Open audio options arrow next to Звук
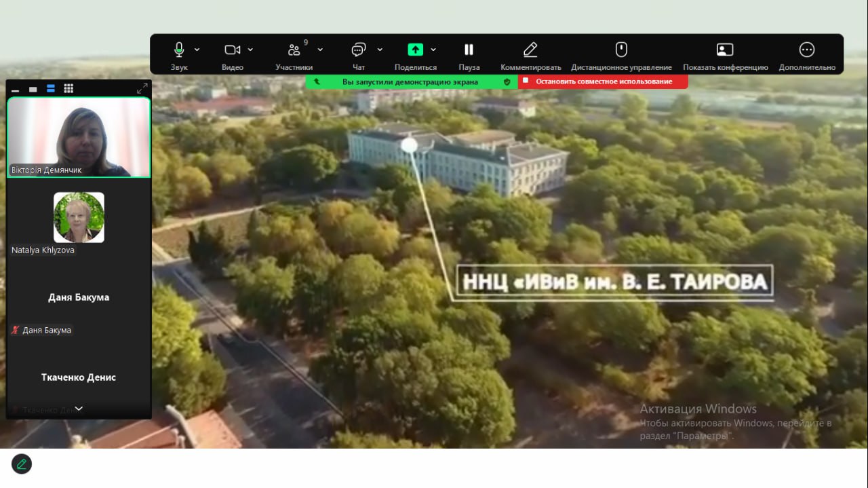This screenshot has width=868, height=488. tap(197, 50)
